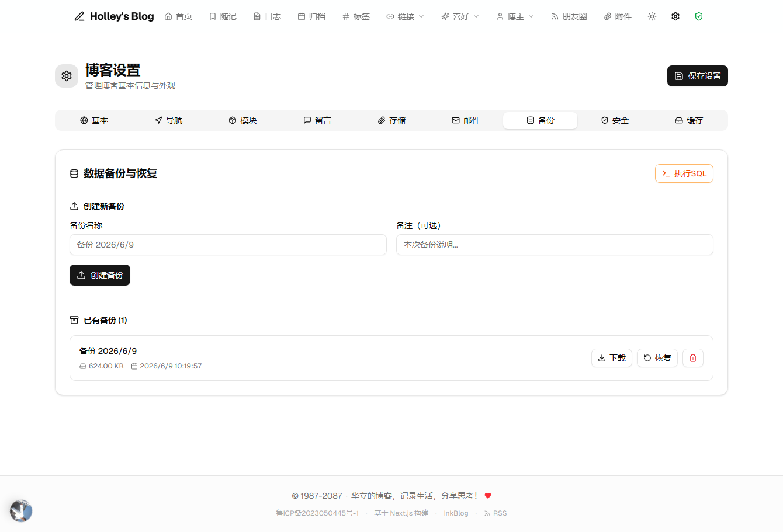Image resolution: width=783 pixels, height=532 pixels.
Task: Click the backup entry title 备份 2026/6/9
Action: pyautogui.click(x=108, y=351)
